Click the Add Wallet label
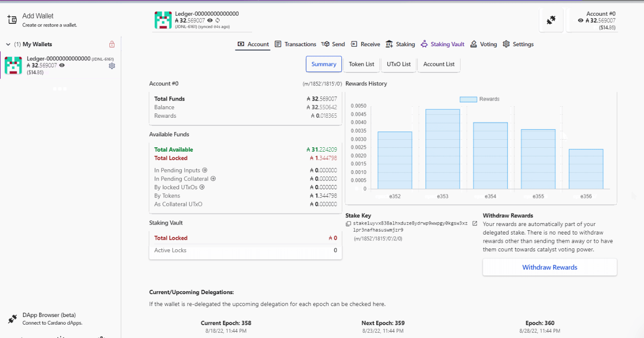644x338 pixels. tap(38, 16)
